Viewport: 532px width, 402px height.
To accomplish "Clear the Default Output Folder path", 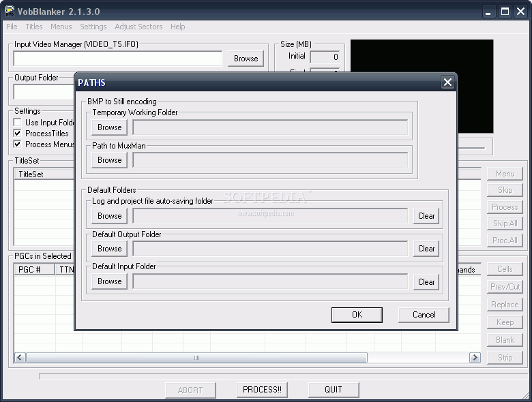I will point(426,249).
